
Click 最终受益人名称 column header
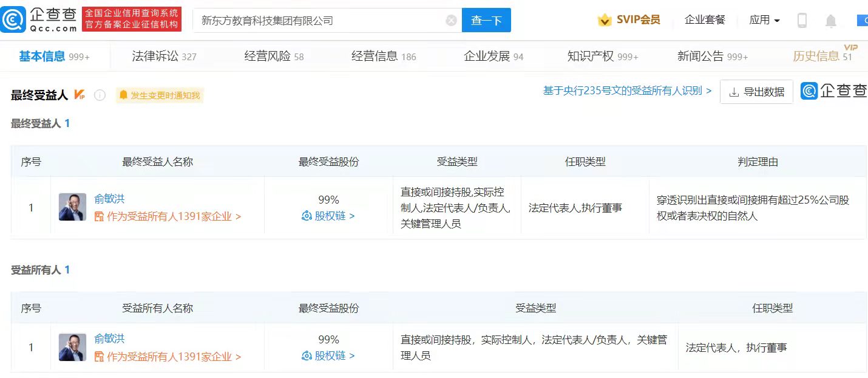[x=158, y=162]
